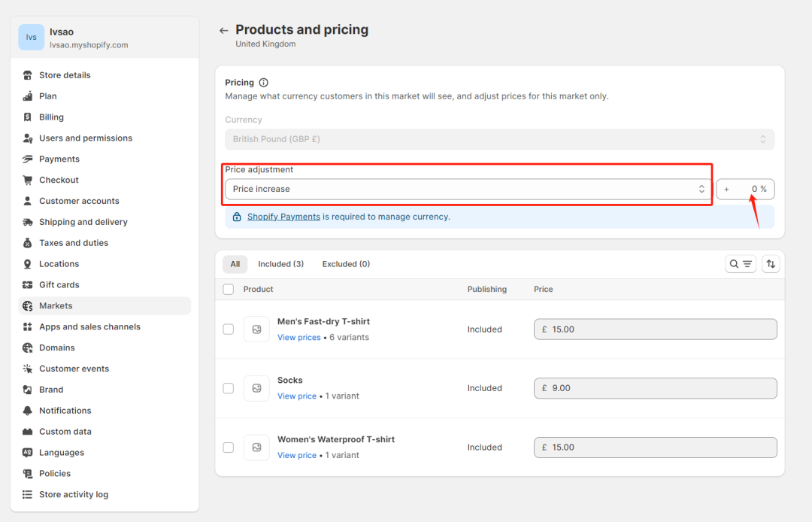Toggle the select-all Product checkbox
The width and height of the screenshot is (812, 522).
[229, 290]
